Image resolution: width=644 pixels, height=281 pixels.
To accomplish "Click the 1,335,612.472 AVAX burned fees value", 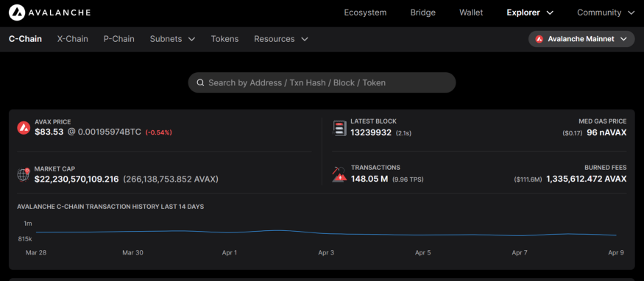I will [x=587, y=179].
